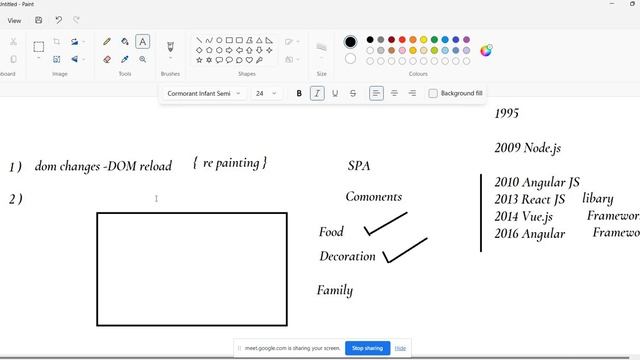The height and width of the screenshot is (360, 640).
Task: Set text alignment to centre
Action: pos(394,93)
